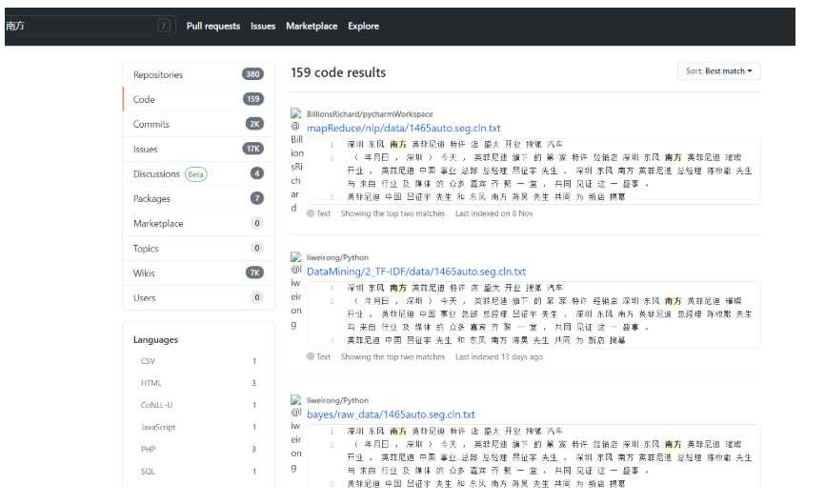This screenshot has width=825, height=504.
Task: Open DataMining/2_TF-IDF/data/1465auto.seg.cln.txt file
Action: click(x=416, y=272)
